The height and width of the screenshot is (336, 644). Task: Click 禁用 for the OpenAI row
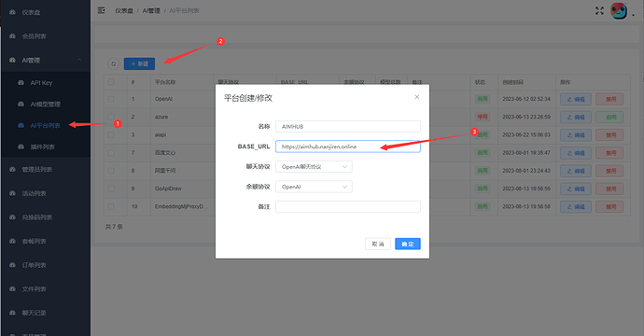(609, 99)
